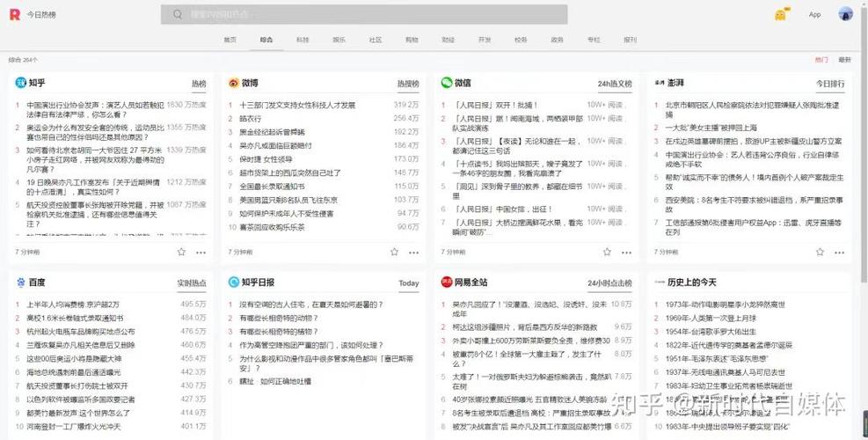Switch to the 科技 tab
The image size is (868, 440).
click(303, 40)
